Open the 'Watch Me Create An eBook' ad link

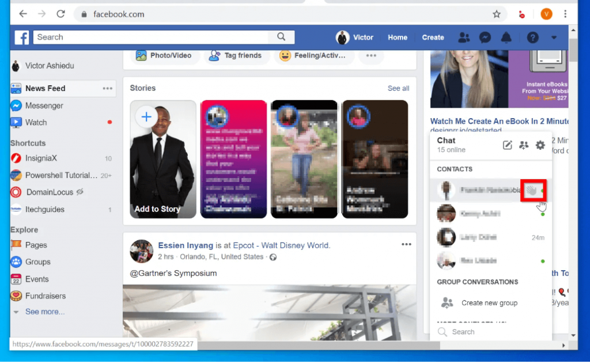pos(500,121)
